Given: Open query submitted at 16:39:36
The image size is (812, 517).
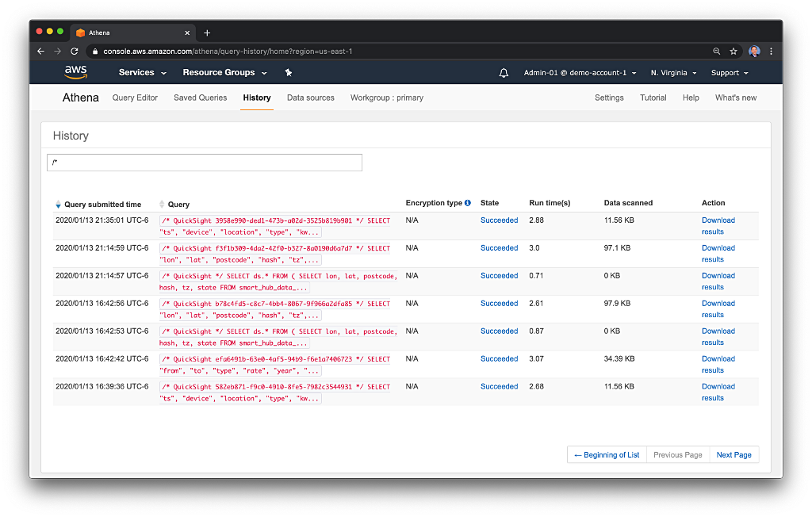Looking at the screenshot, I should (x=275, y=393).
